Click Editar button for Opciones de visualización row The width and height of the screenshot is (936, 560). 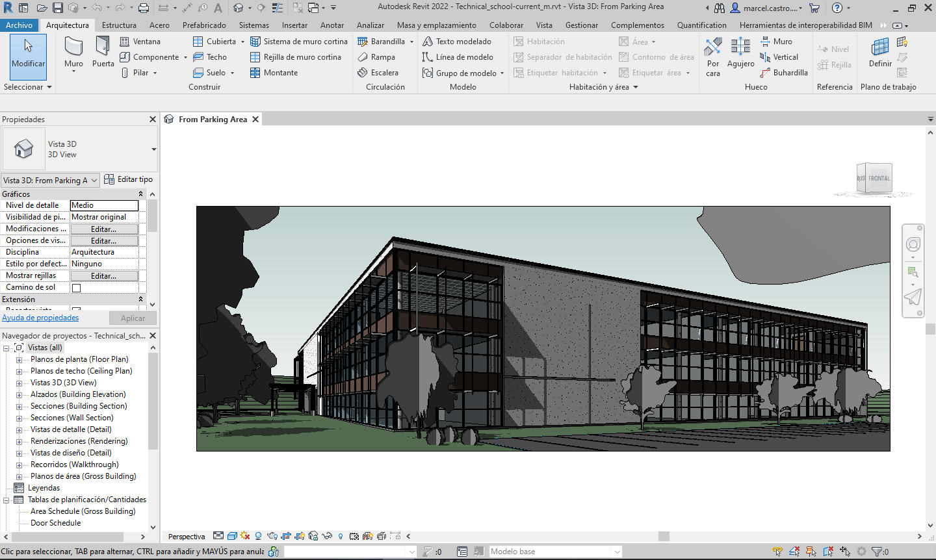click(104, 240)
